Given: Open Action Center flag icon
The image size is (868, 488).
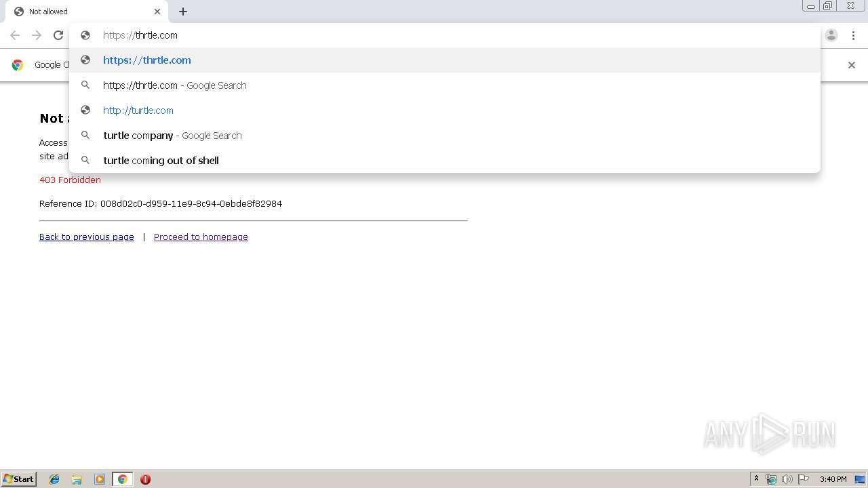Looking at the screenshot, I should coord(804,479).
